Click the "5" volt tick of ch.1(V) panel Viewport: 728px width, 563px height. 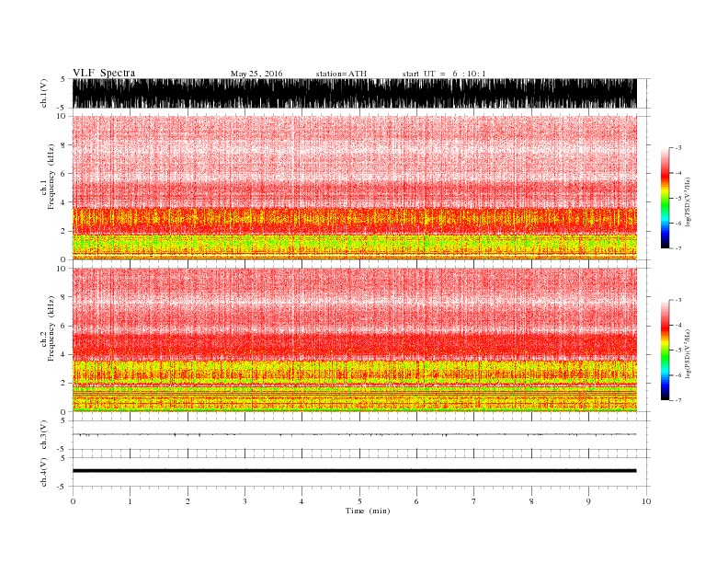63,79
